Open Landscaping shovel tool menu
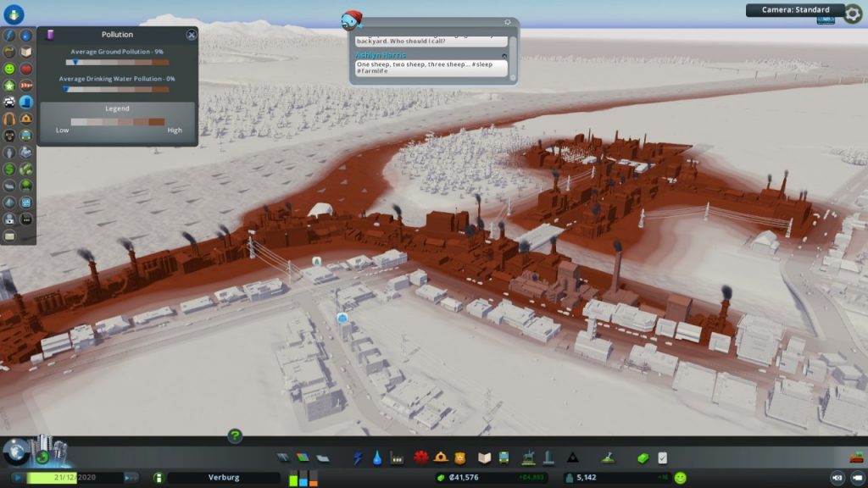 (x=608, y=457)
